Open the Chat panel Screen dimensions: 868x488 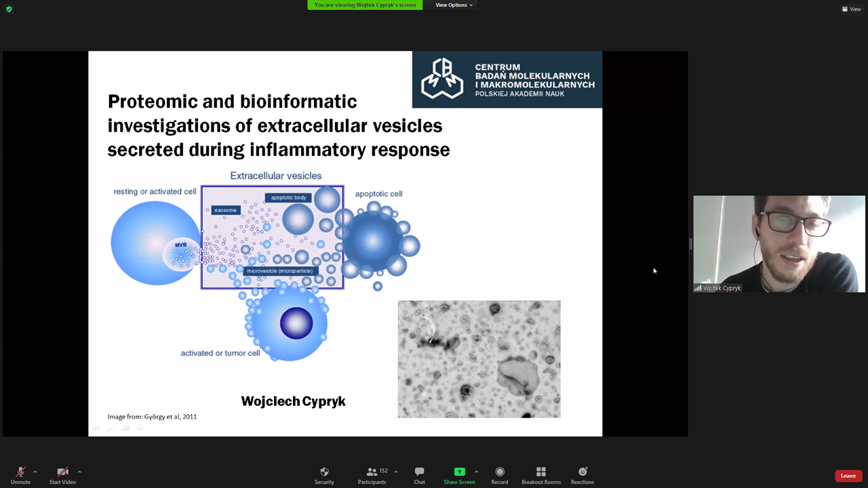click(419, 474)
